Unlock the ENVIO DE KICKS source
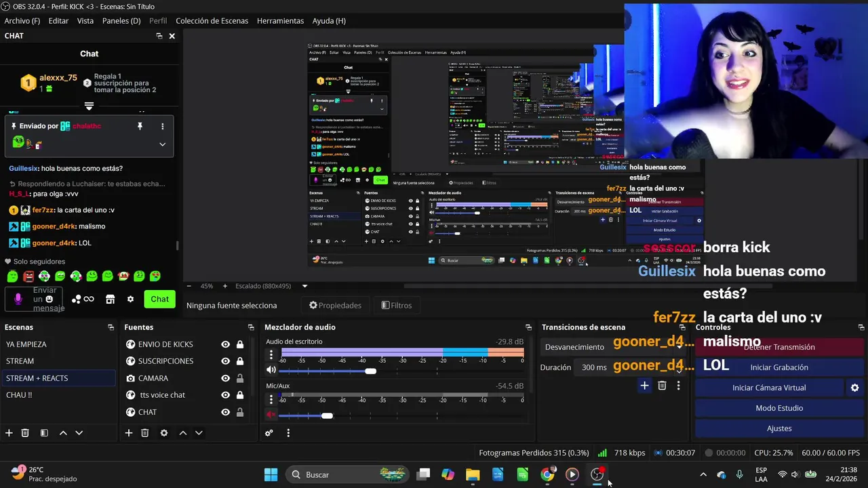This screenshot has width=868, height=488. [x=240, y=344]
